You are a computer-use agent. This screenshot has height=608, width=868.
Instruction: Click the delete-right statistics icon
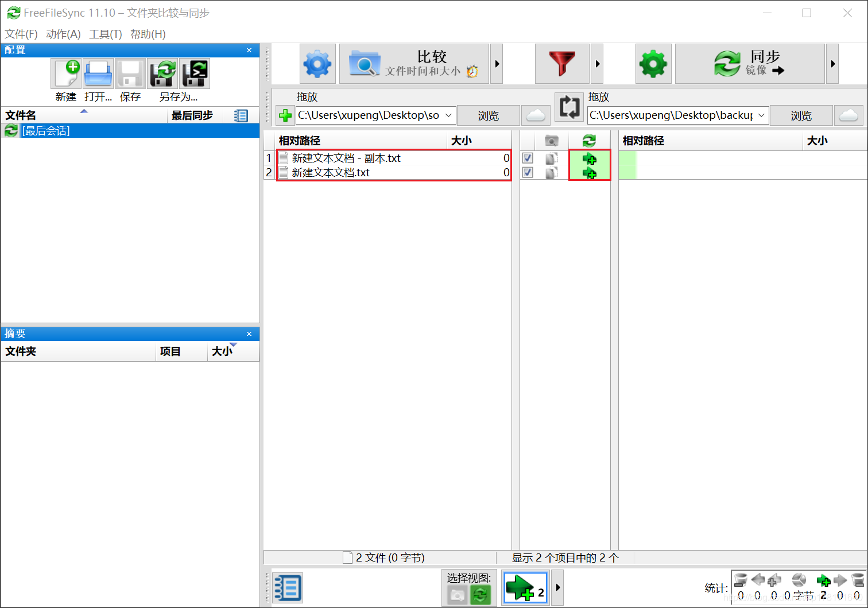pos(858,580)
